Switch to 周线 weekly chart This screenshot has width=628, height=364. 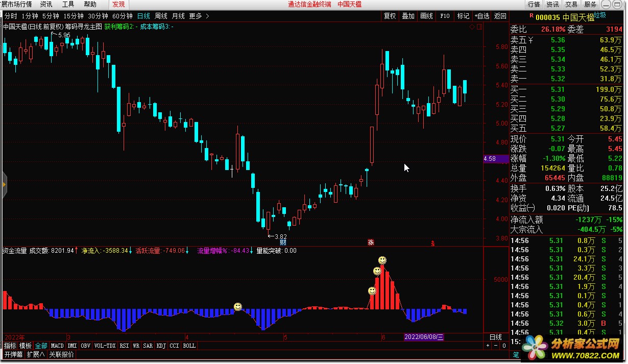pos(161,16)
